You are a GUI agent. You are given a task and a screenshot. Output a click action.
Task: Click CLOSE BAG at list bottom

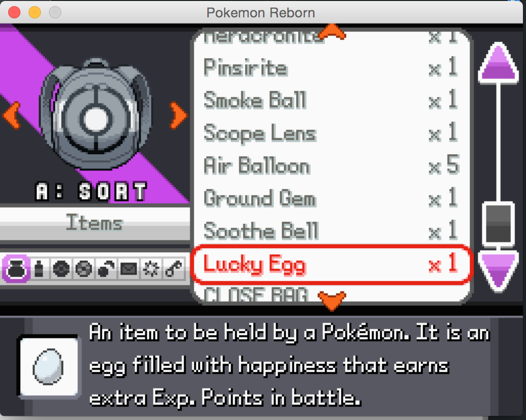click(x=256, y=294)
